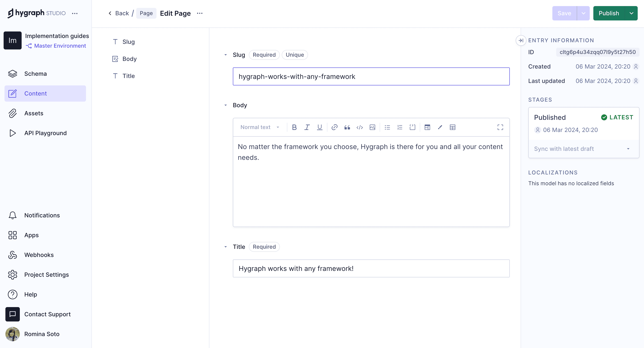This screenshot has width=644, height=348.
Task: Toggle bold formatting in Body editor
Action: click(294, 127)
